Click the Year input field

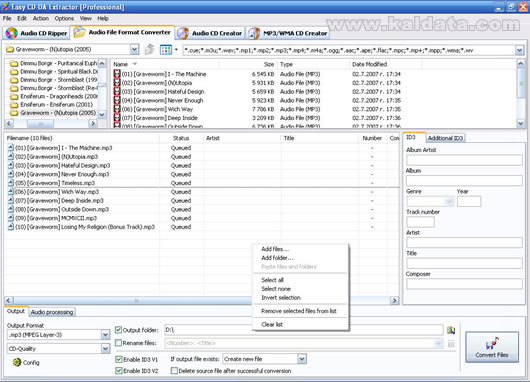pyautogui.click(x=469, y=201)
